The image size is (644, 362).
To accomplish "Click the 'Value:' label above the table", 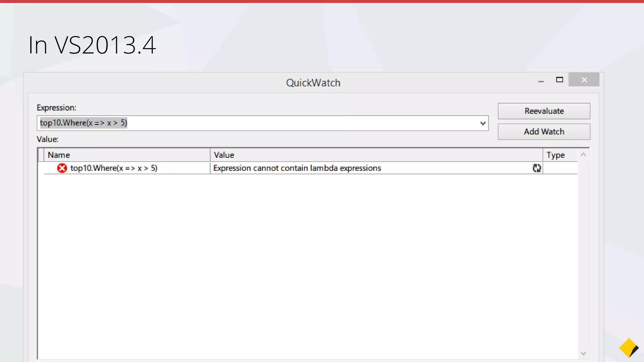I will click(x=47, y=139).
